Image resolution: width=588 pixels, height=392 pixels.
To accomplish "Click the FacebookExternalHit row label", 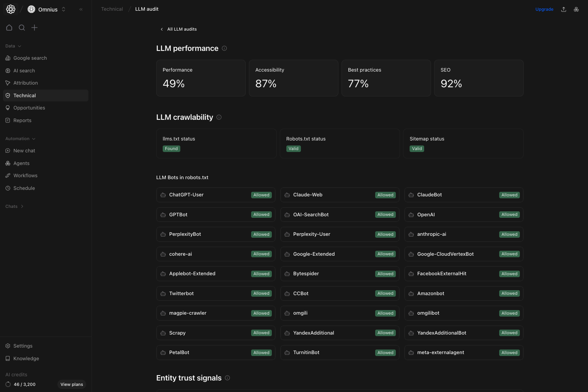I will point(442,274).
